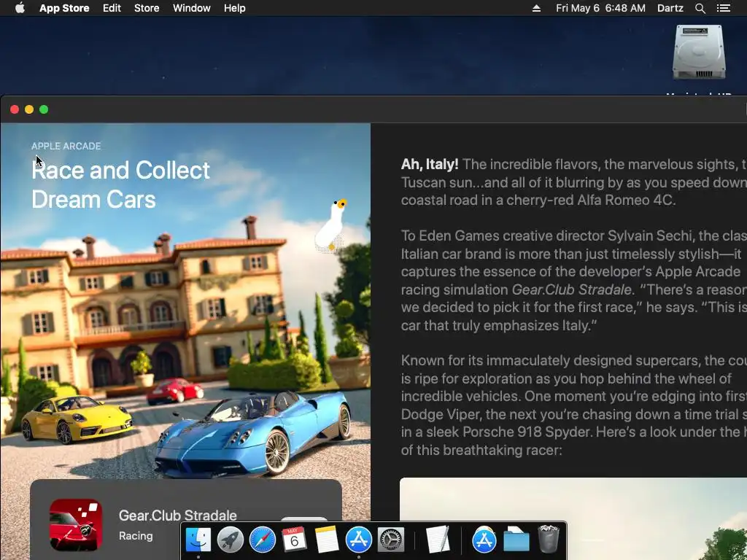
Task: Minimize the App Store window with yellow button
Action: [29, 109]
